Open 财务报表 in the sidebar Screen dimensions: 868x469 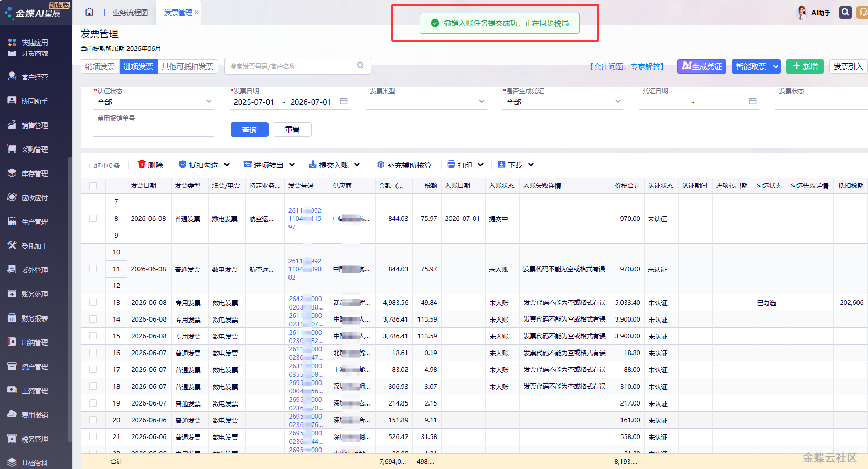click(35, 318)
